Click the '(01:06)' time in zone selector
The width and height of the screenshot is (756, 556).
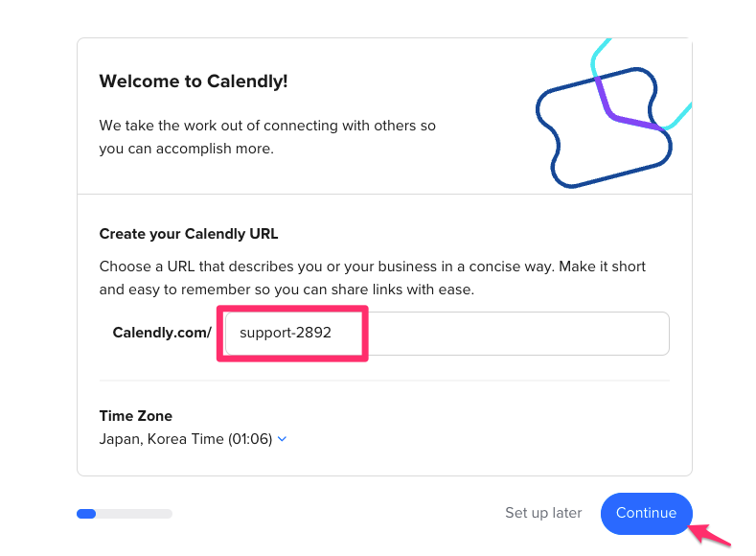tap(250, 439)
